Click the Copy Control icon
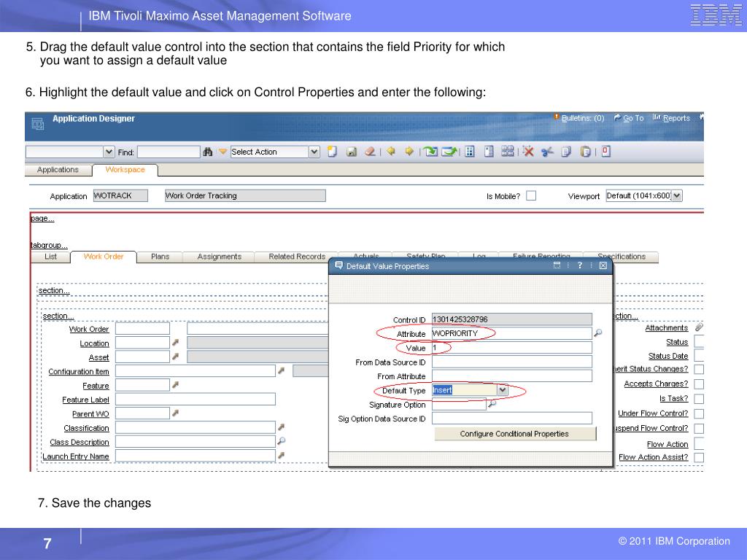This screenshot has height=560, width=747. (566, 152)
